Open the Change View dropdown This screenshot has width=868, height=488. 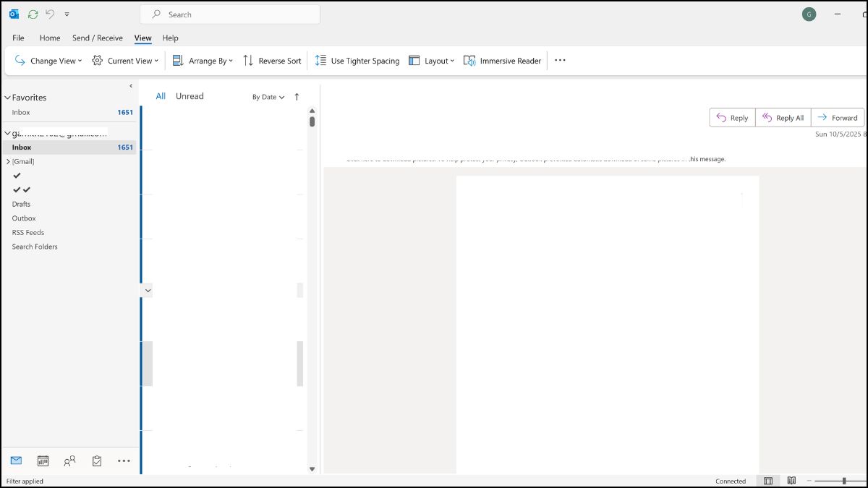point(48,61)
